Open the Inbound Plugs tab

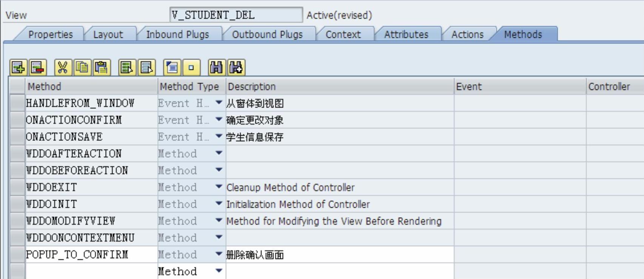(x=178, y=34)
